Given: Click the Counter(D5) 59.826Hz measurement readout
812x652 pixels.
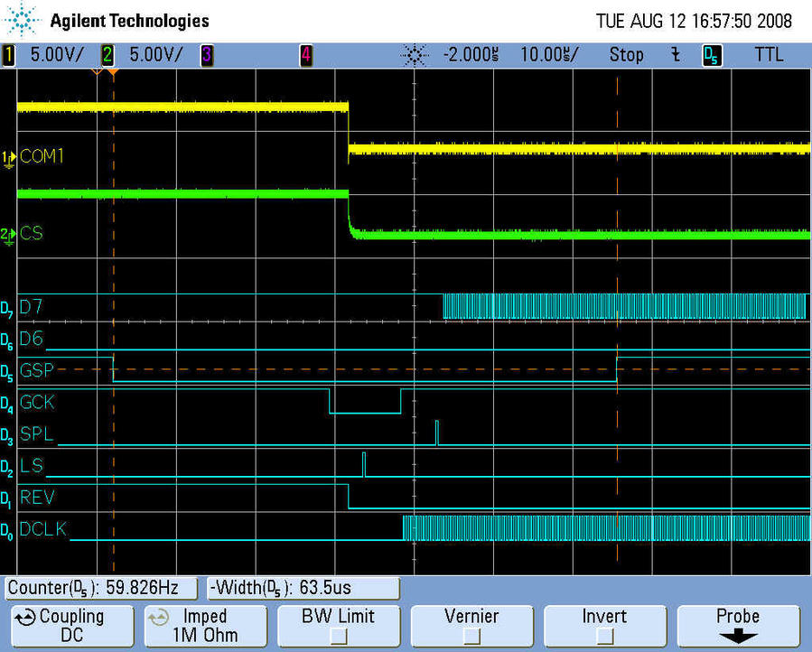Looking at the screenshot, I should 101,589.
